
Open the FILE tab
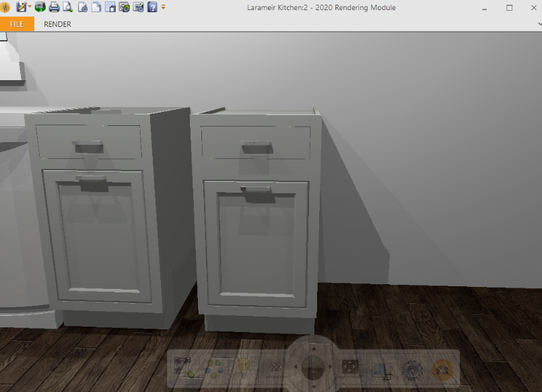coord(17,24)
